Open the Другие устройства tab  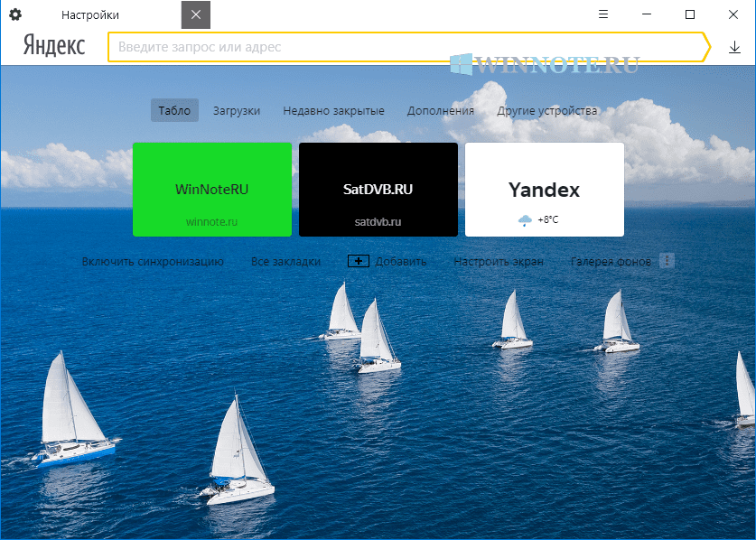[547, 110]
